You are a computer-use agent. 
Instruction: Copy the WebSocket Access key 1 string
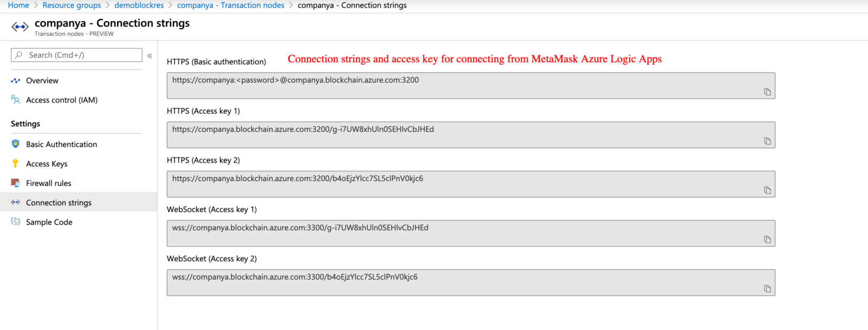(x=768, y=240)
